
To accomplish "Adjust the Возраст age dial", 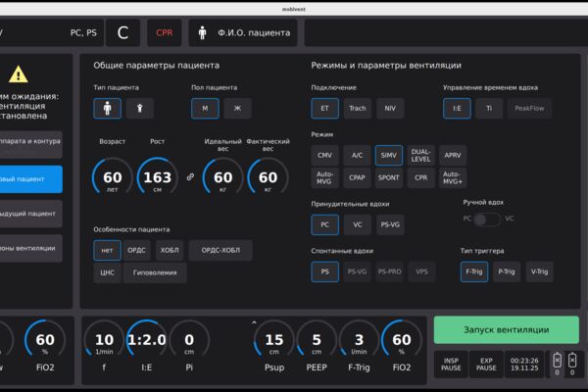I will tap(112, 177).
